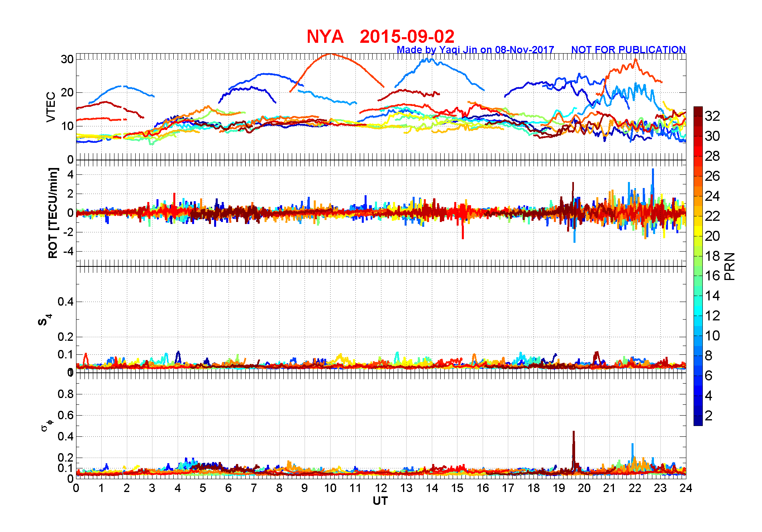Viewport: 762px width, 532px height.
Task: Select the "26" label on the PRN colorbar
Action: (x=712, y=176)
